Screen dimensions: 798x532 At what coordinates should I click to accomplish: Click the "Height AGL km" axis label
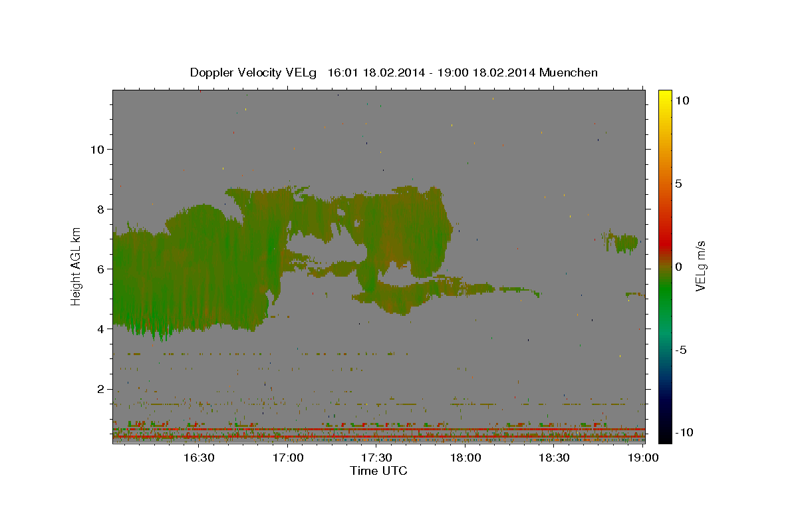point(76,265)
